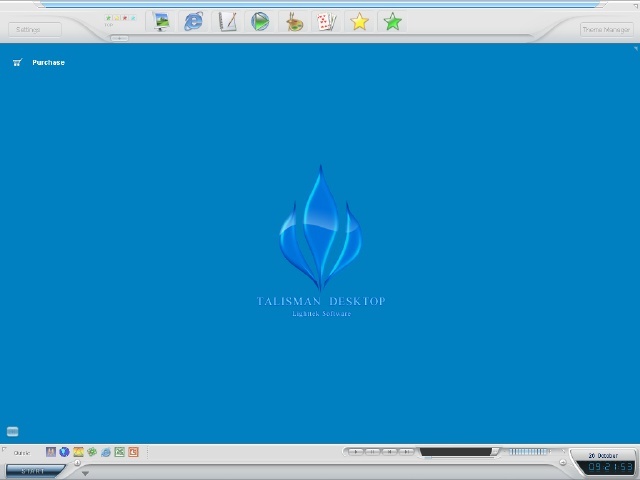Screen dimensions: 640x480
Task: Open the Settings button in top panel
Action: tap(35, 30)
